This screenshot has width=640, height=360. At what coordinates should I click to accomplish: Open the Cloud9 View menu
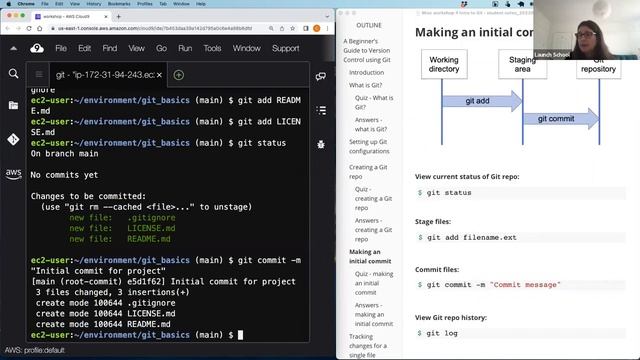[136, 48]
